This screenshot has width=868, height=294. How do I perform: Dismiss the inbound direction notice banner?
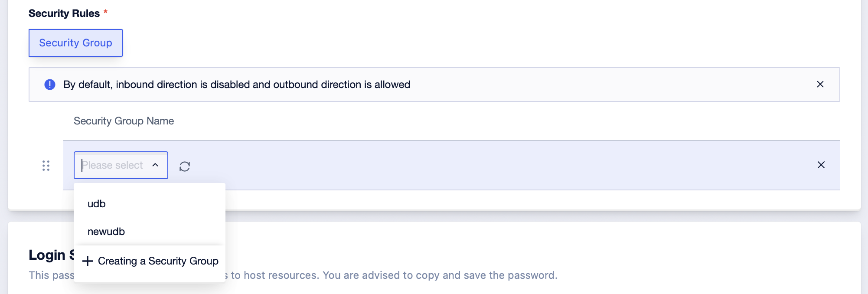tap(820, 84)
